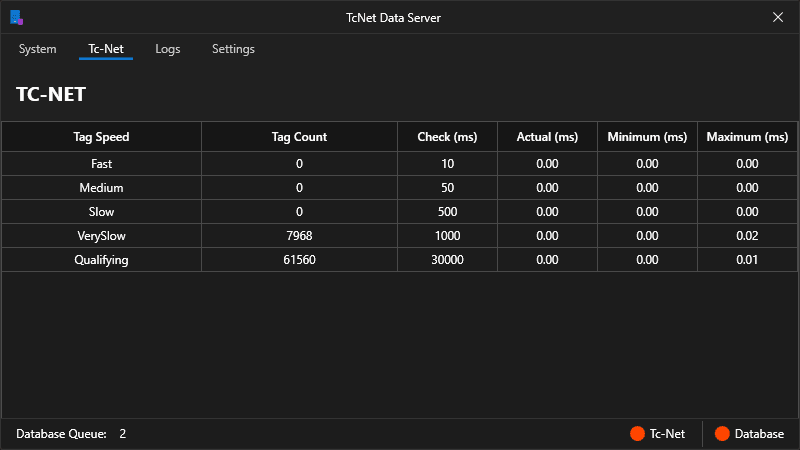800x450 pixels.
Task: Click the orange Database status indicator
Action: pos(722,434)
